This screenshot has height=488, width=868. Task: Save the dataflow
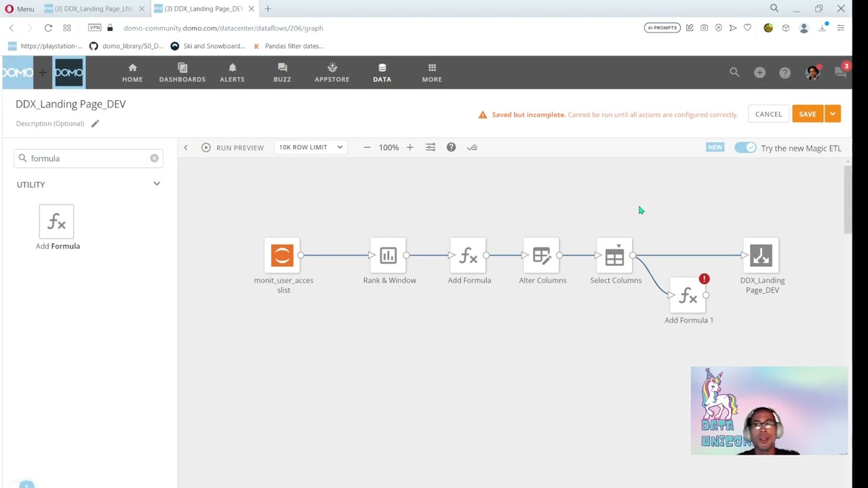pos(808,114)
